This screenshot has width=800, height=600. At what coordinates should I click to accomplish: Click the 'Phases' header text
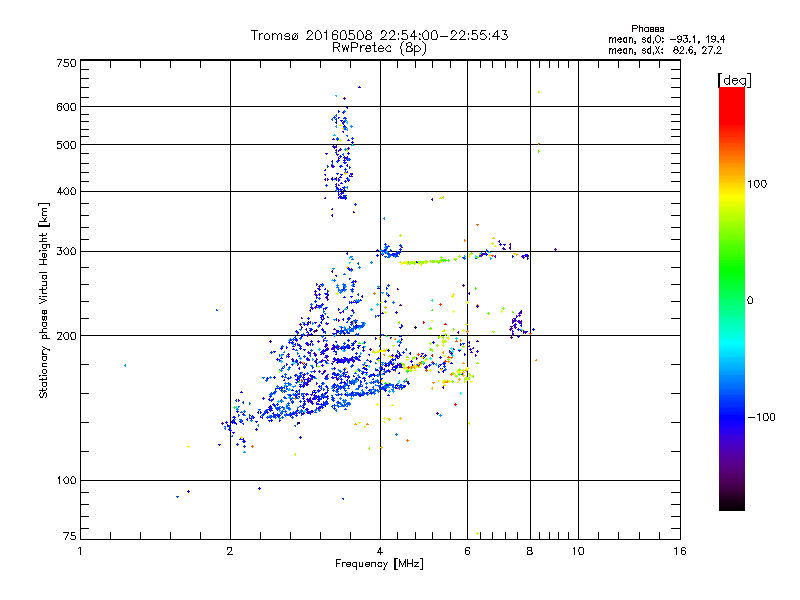pos(647,29)
